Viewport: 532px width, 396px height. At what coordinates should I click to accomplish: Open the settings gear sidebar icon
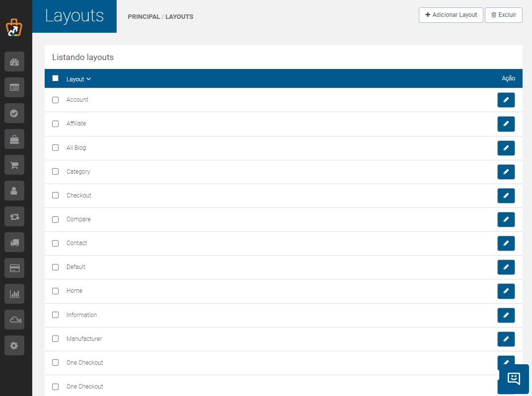[x=14, y=345]
